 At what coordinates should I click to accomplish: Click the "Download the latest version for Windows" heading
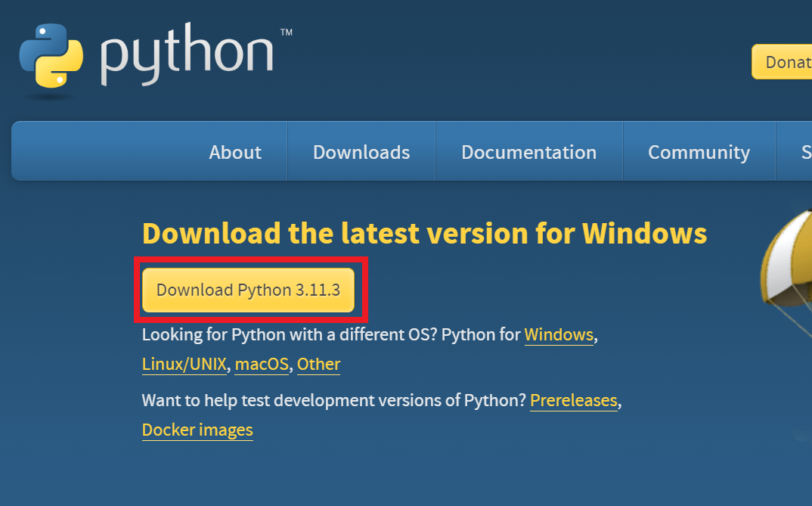(x=423, y=233)
